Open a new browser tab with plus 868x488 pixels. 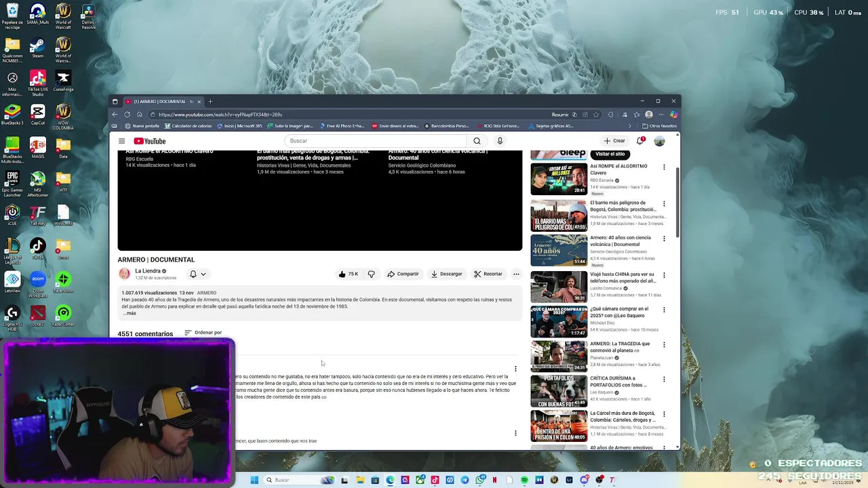point(210,102)
